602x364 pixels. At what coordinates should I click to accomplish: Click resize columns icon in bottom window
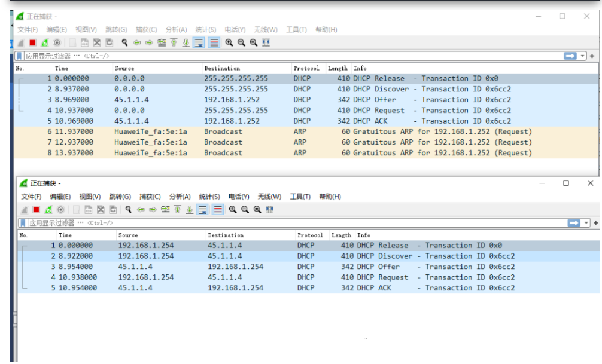coord(269,209)
